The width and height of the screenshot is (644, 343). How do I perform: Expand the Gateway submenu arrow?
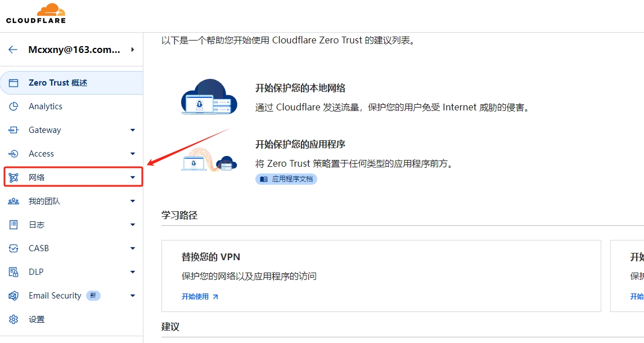[133, 130]
